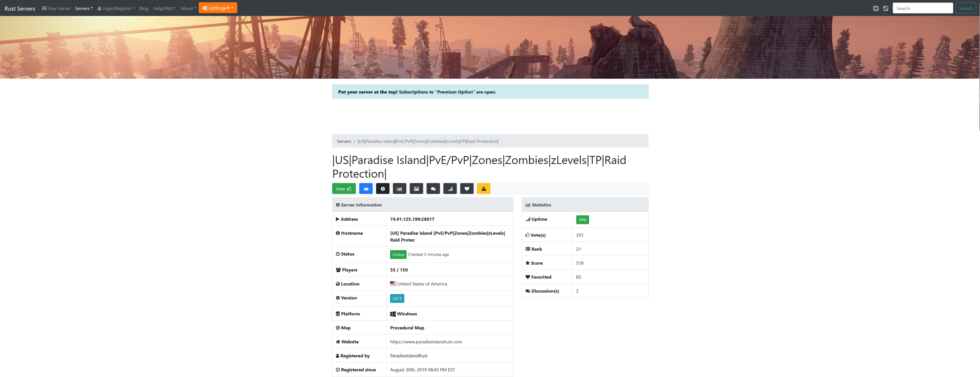Screen dimensions: 980x377
Task: Expand the Servers dropdown menu
Action: [x=84, y=8]
